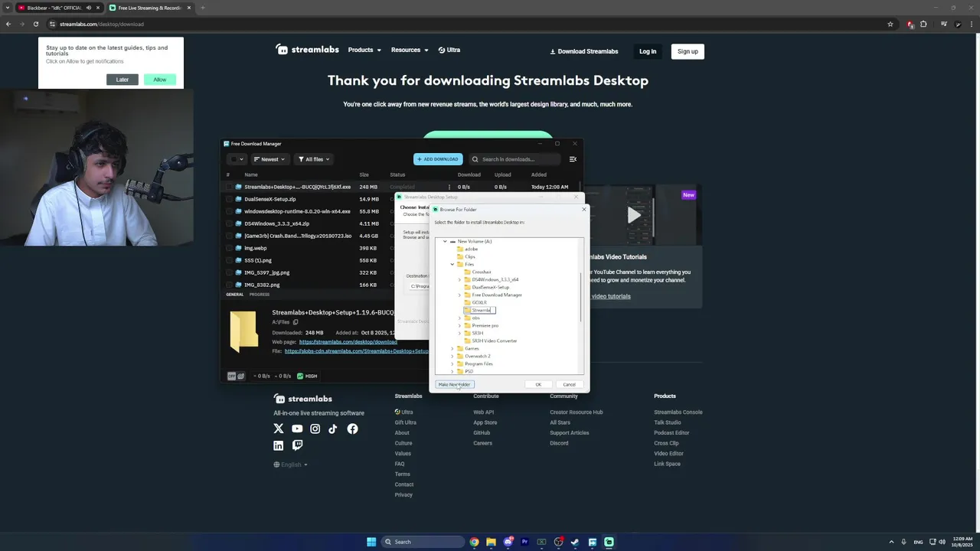Expand the Premiere pro folder node
The height and width of the screenshot is (551, 980).
click(x=459, y=325)
